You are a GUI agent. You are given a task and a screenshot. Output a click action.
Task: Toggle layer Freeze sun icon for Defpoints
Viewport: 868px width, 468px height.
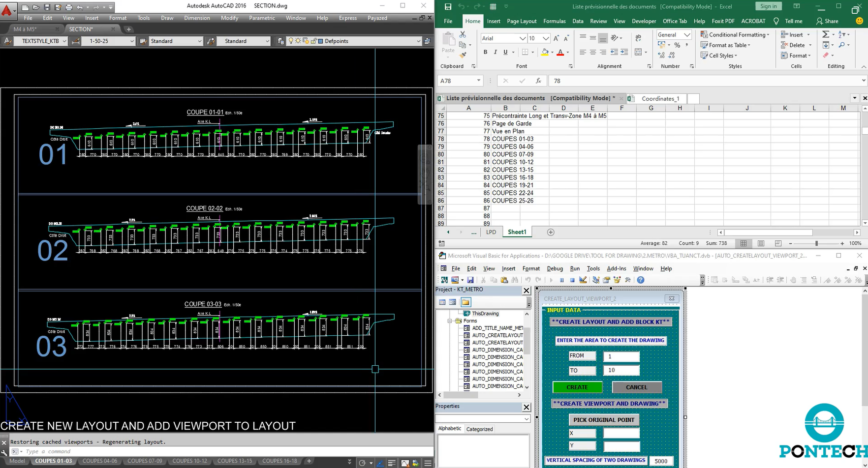coord(298,41)
